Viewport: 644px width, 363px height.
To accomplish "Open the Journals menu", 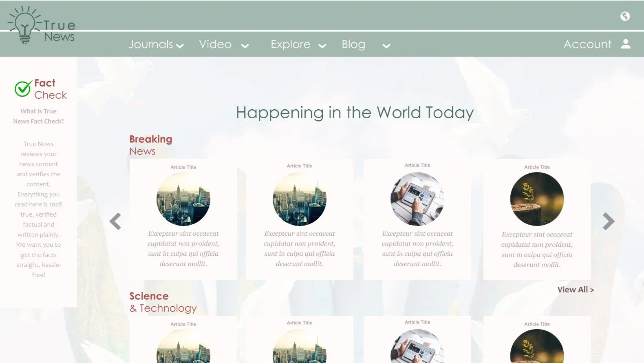I will [x=151, y=44].
